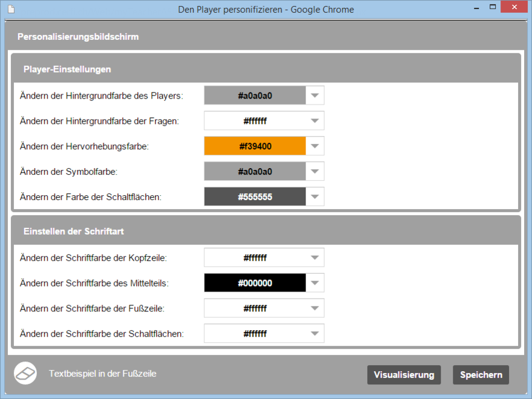Click the #a0a0a0 player background swatch
Image resolution: width=532 pixels, height=399 pixels.
pos(255,96)
